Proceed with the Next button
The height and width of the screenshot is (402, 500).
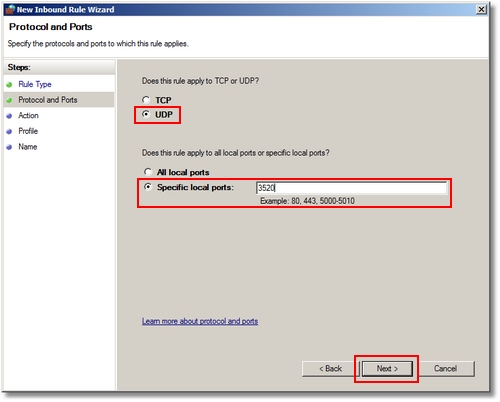pyautogui.click(x=387, y=369)
